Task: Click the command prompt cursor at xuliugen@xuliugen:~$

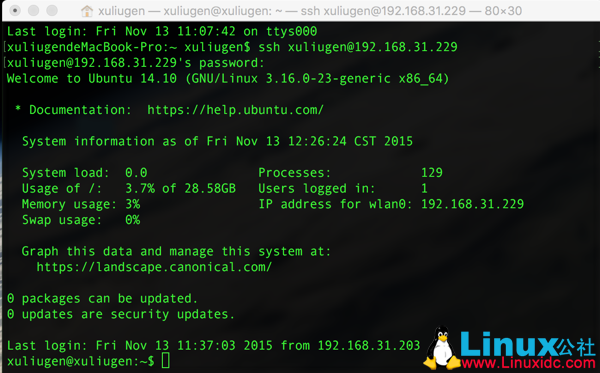Action: 166,361
